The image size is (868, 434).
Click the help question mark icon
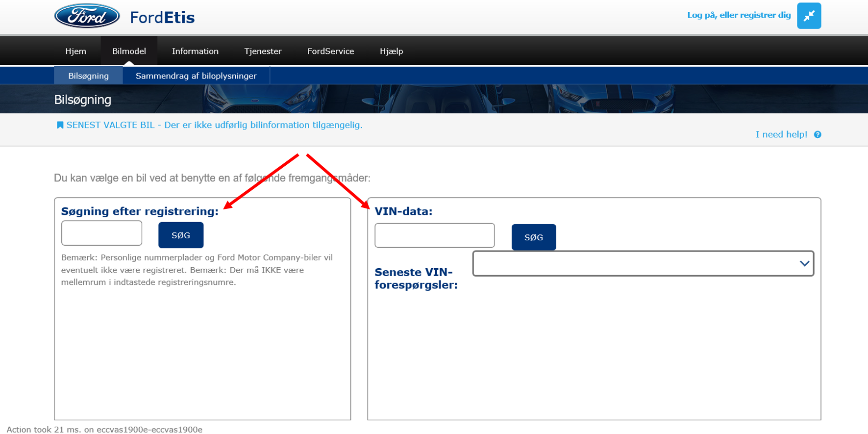(818, 134)
